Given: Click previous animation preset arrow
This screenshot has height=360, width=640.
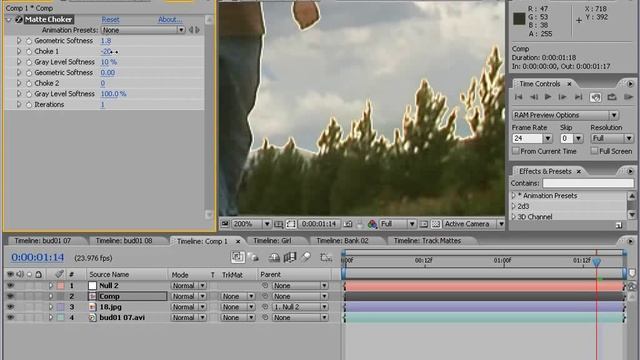Looking at the screenshot, I should (x=191, y=30).
